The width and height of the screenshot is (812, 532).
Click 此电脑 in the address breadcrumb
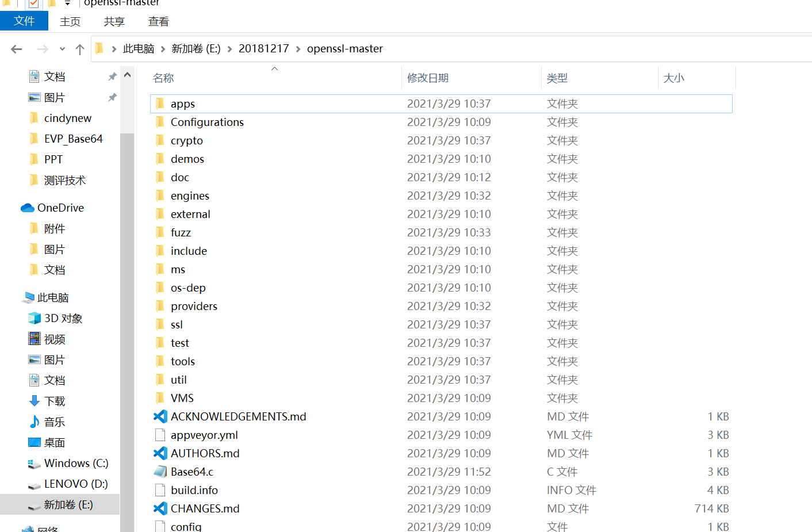point(139,48)
